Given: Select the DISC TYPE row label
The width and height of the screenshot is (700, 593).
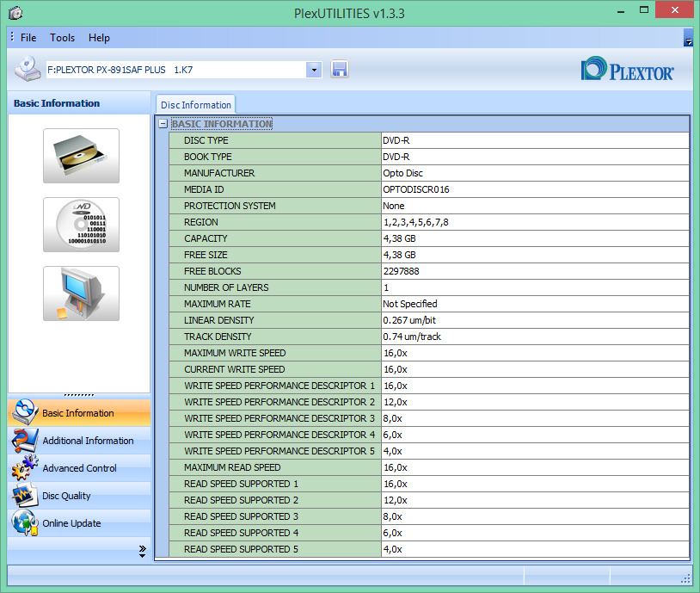Looking at the screenshot, I should click(206, 140).
